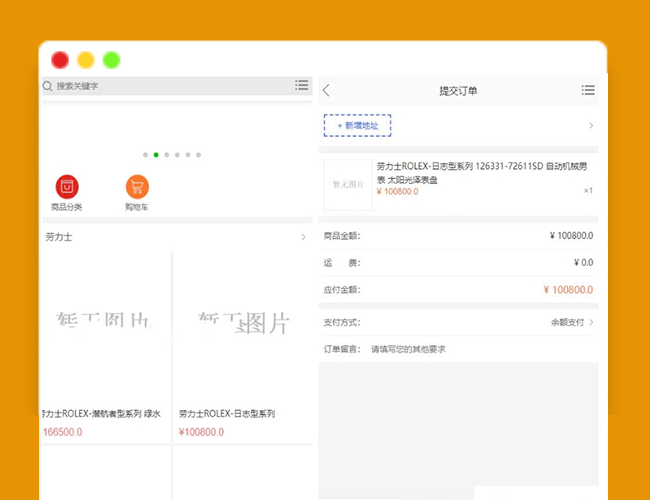Open the menu icon in 提交订单 header
The width and height of the screenshot is (650, 500).
[588, 91]
